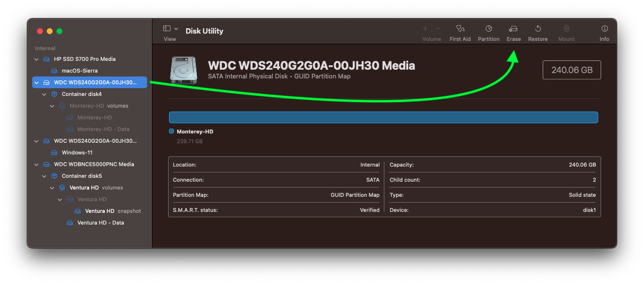
Task: Collapse the HP SSD S700 Pro Media chevron
Action: 37,59
